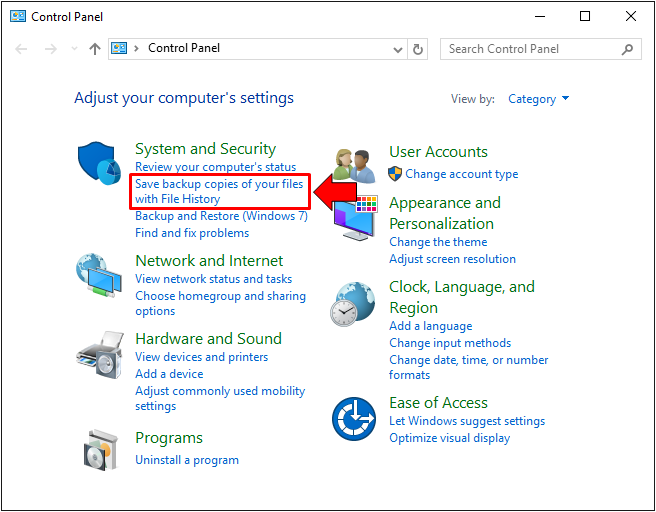
Task: Click the Programs disc box icon
Action: 100,450
